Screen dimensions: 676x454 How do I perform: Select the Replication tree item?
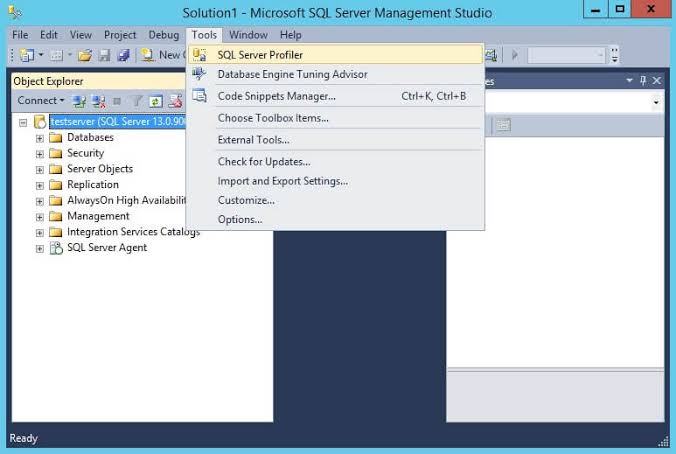click(93, 185)
